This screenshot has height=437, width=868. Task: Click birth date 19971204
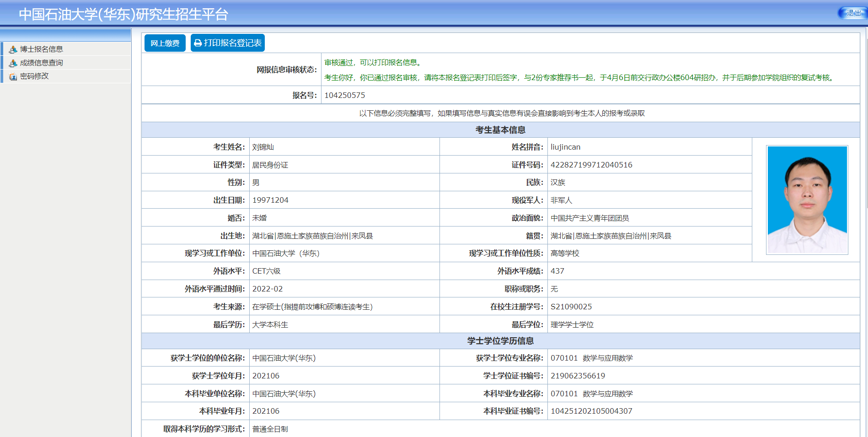coord(270,200)
